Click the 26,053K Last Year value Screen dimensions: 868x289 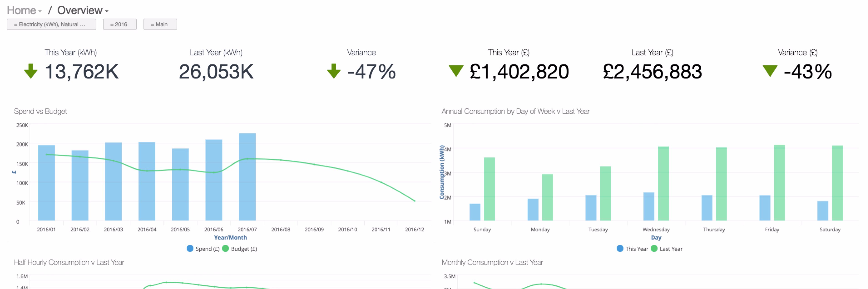pyautogui.click(x=216, y=71)
